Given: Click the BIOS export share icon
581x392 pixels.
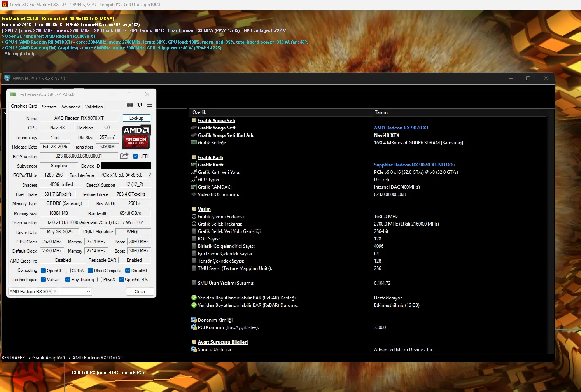Looking at the screenshot, I should pyautogui.click(x=124, y=156).
